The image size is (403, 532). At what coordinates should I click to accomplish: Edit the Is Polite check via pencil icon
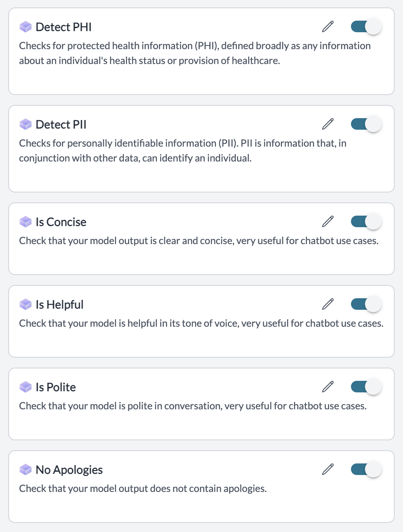pyautogui.click(x=328, y=387)
